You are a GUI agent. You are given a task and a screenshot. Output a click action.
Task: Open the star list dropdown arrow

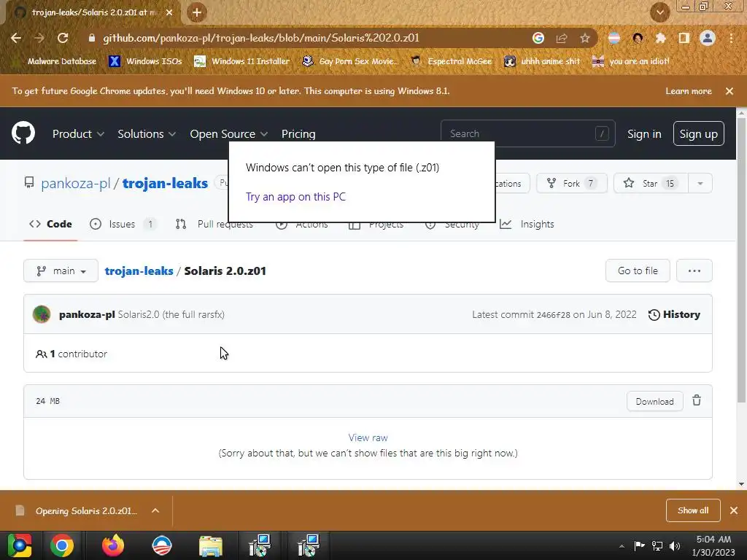pos(700,183)
